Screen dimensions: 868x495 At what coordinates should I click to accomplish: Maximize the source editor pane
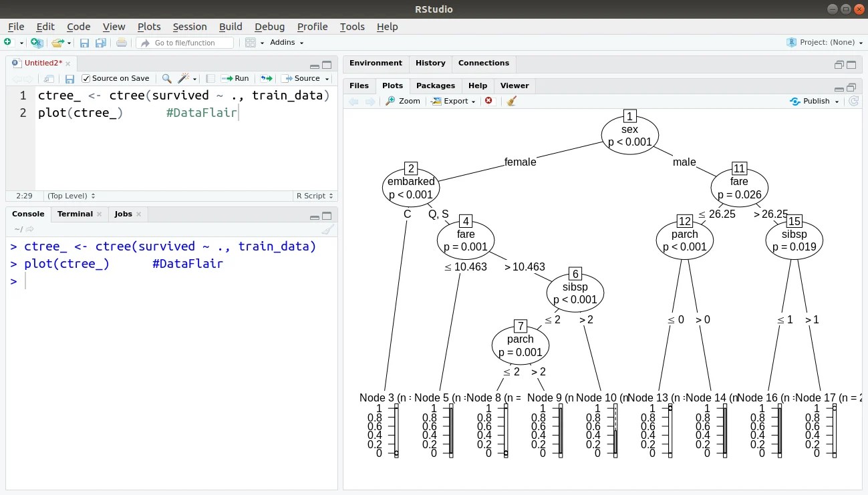pyautogui.click(x=327, y=65)
